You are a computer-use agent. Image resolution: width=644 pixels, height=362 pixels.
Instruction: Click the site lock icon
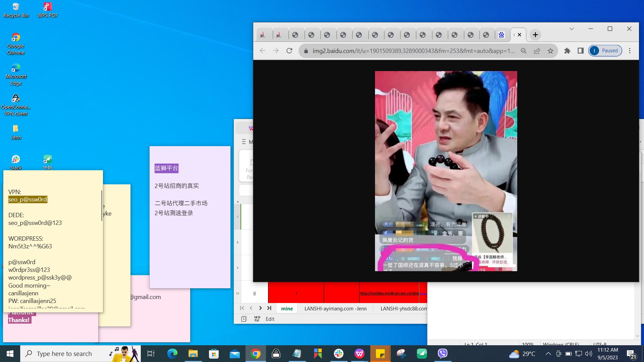306,51
